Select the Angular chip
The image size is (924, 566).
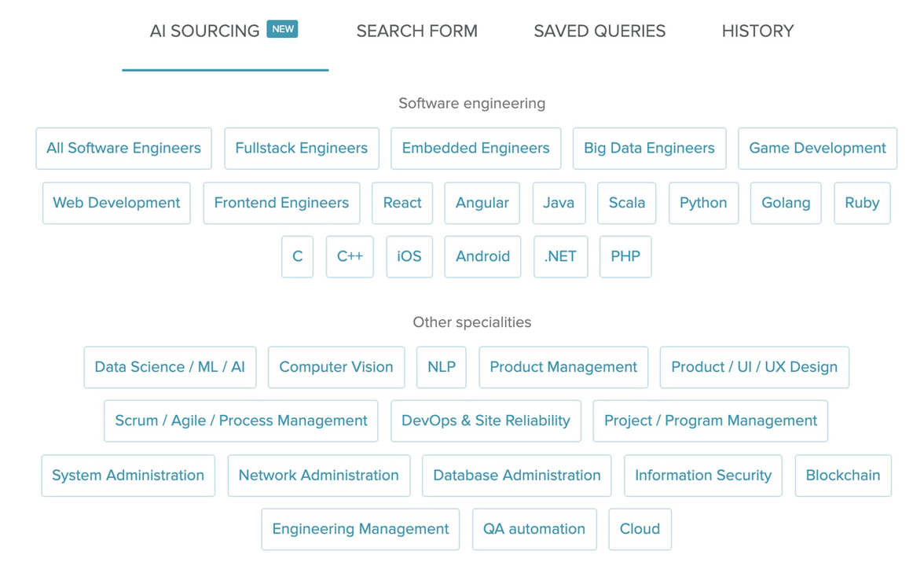click(x=482, y=203)
